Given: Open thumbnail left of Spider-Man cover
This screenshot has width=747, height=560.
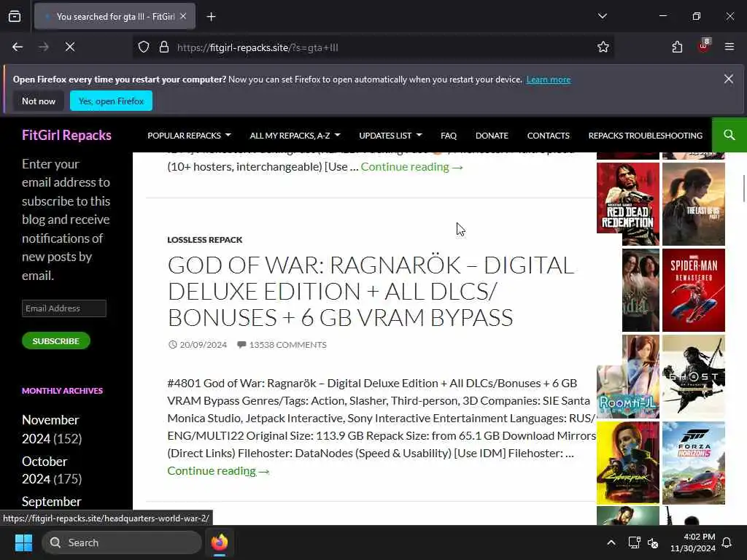Looking at the screenshot, I should click(x=640, y=290).
